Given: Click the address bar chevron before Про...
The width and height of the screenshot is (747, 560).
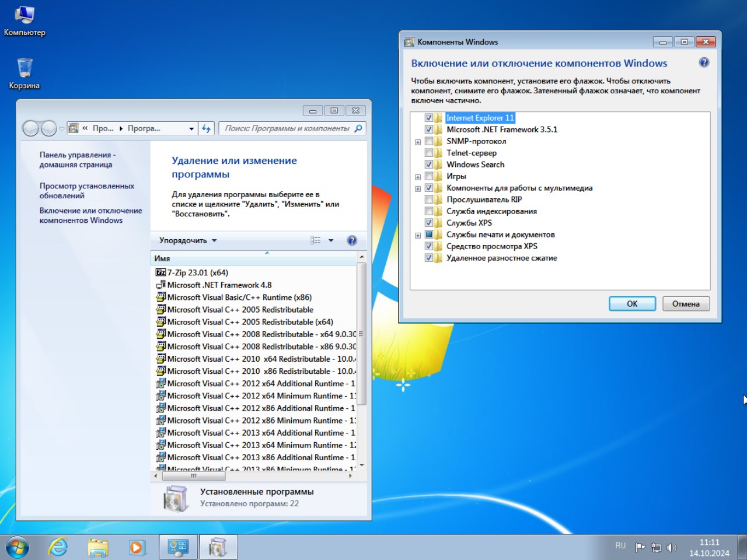Looking at the screenshot, I should [x=85, y=128].
